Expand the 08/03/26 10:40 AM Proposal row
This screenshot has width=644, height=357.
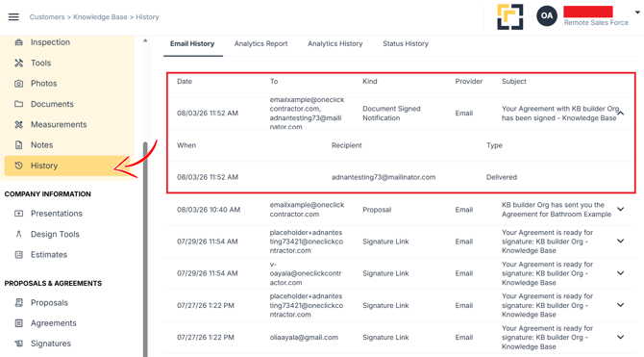click(621, 210)
